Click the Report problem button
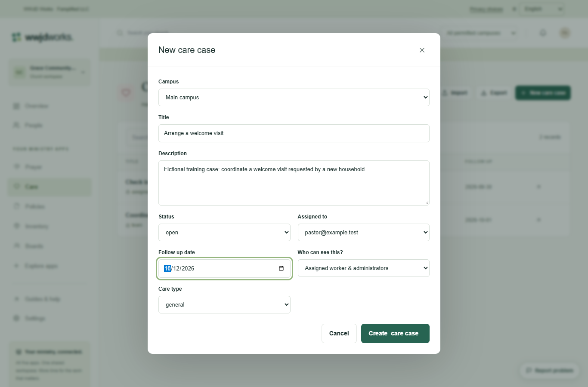The image size is (588, 387). coord(550,370)
